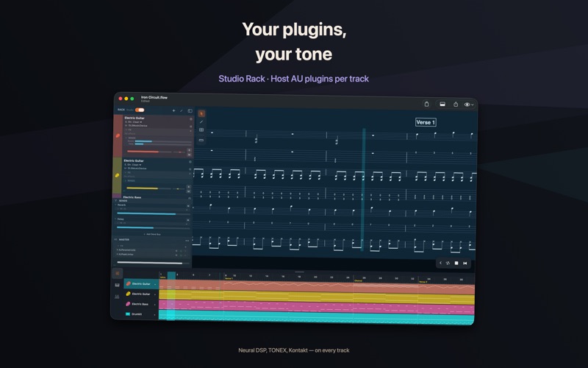
Task: Click the Intro marker on timeline ruler
Action: (162, 277)
